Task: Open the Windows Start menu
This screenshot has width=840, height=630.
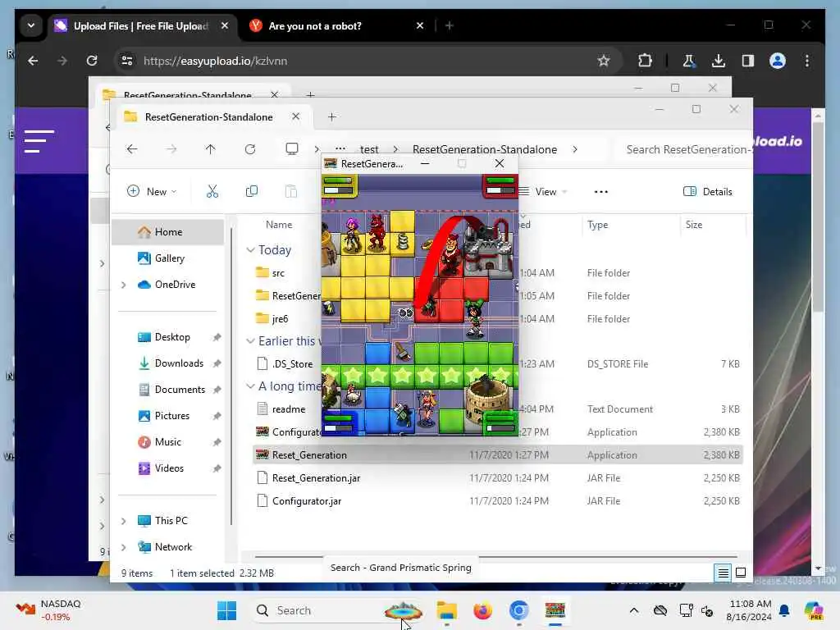Action: 226,610
